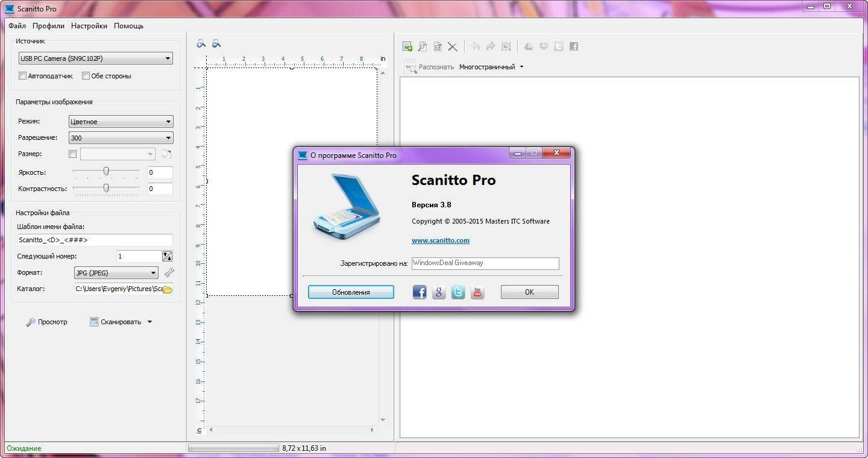Click OK in the About dialog
The height and width of the screenshot is (458, 868).
(530, 292)
